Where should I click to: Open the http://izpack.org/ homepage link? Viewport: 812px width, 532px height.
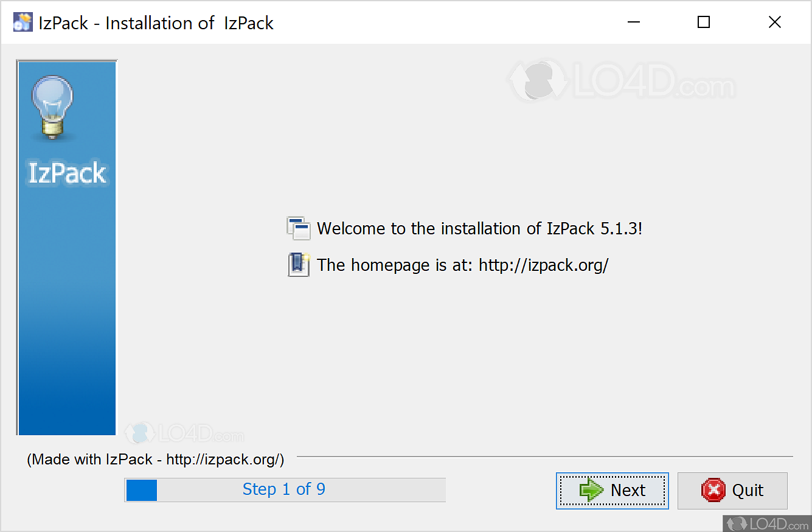(x=543, y=265)
